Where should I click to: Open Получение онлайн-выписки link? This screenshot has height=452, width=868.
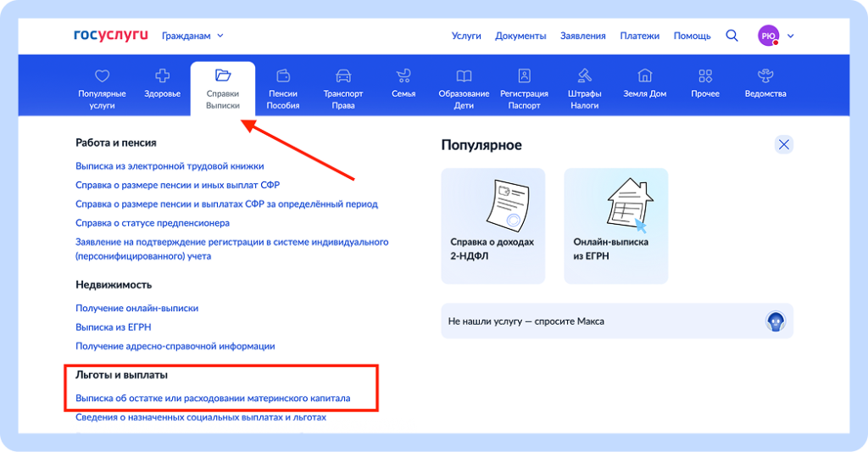[136, 308]
